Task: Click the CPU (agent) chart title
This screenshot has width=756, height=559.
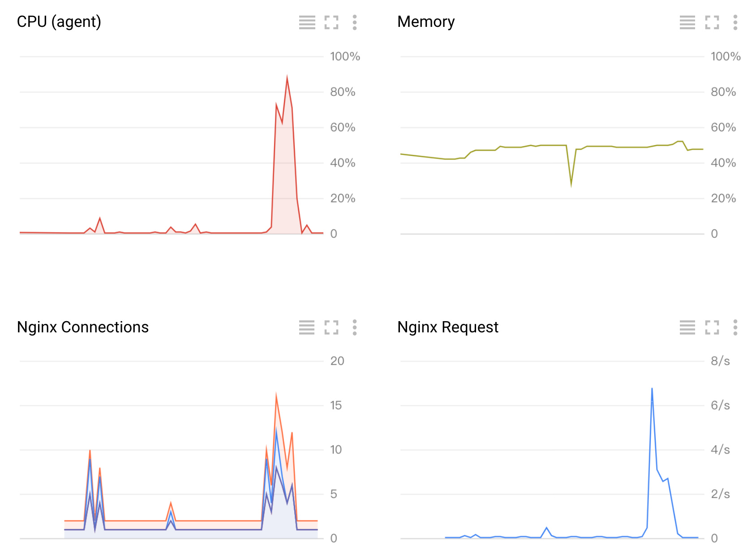Action: click(x=59, y=22)
